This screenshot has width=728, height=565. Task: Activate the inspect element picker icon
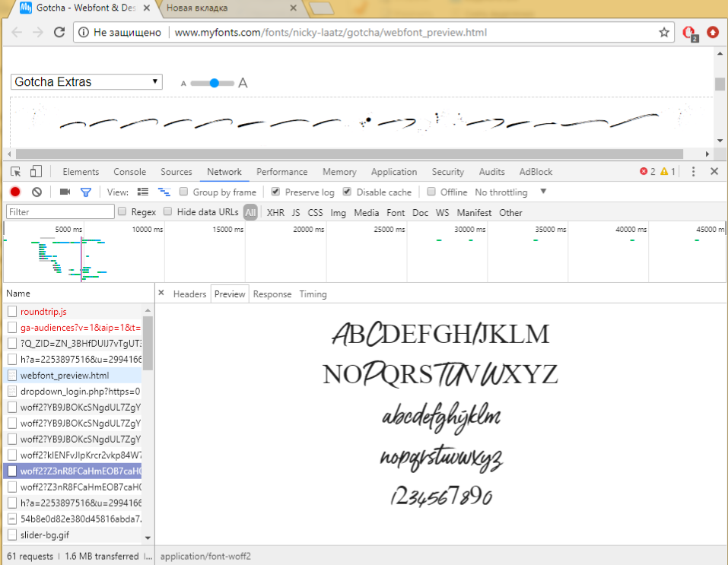[x=15, y=172]
